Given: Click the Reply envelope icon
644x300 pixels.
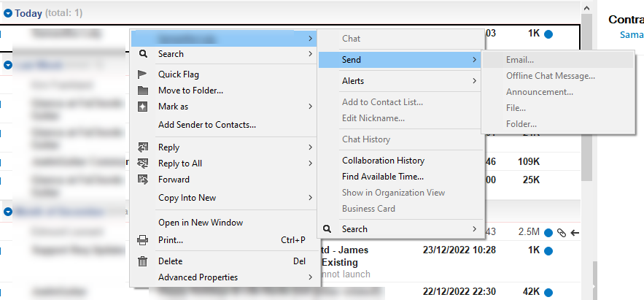Looking at the screenshot, I should [x=143, y=147].
